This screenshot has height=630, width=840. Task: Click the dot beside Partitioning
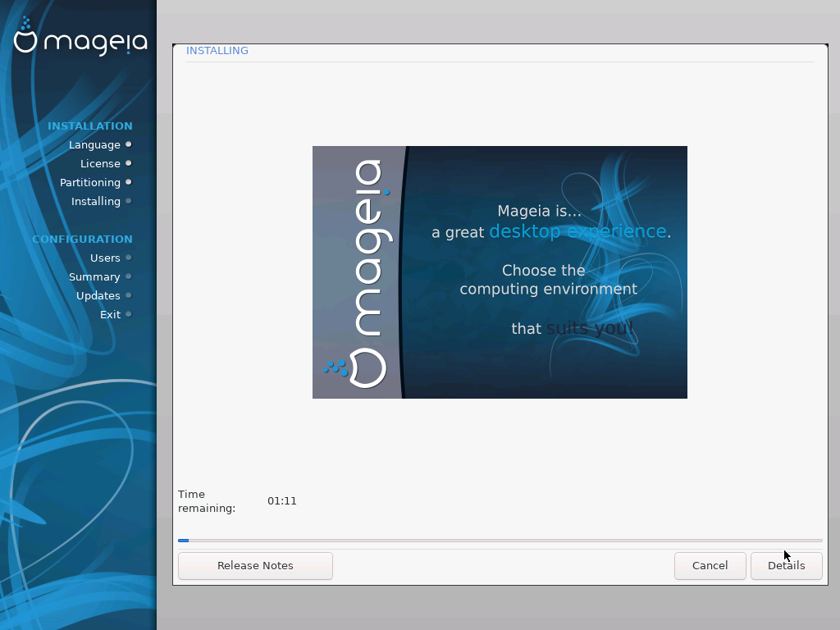(129, 182)
